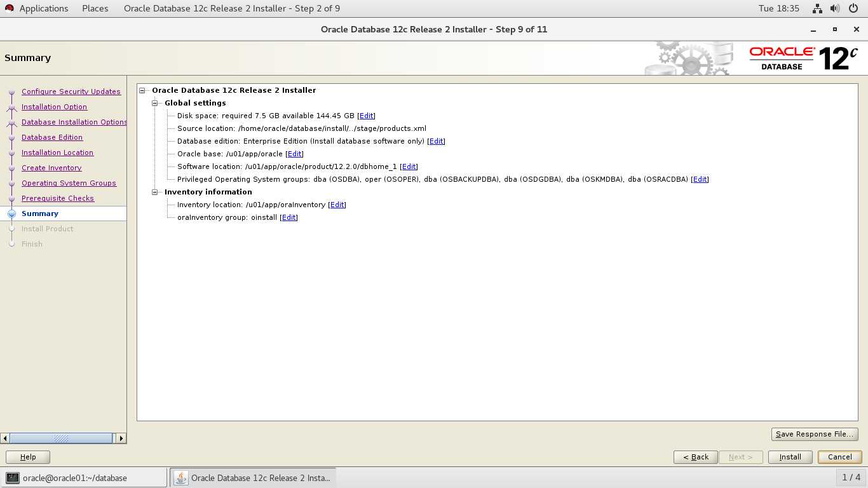Image resolution: width=868 pixels, height=488 pixels.
Task: Open the volume control icon
Action: 835,8
